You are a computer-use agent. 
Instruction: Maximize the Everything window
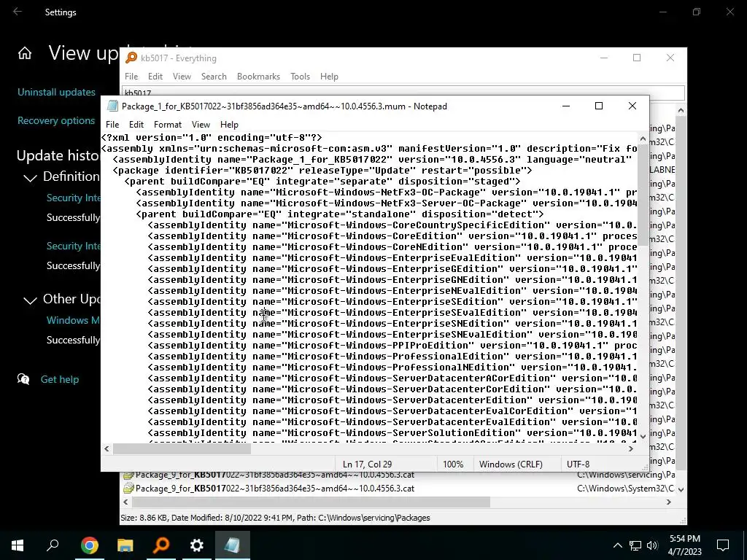coord(636,58)
